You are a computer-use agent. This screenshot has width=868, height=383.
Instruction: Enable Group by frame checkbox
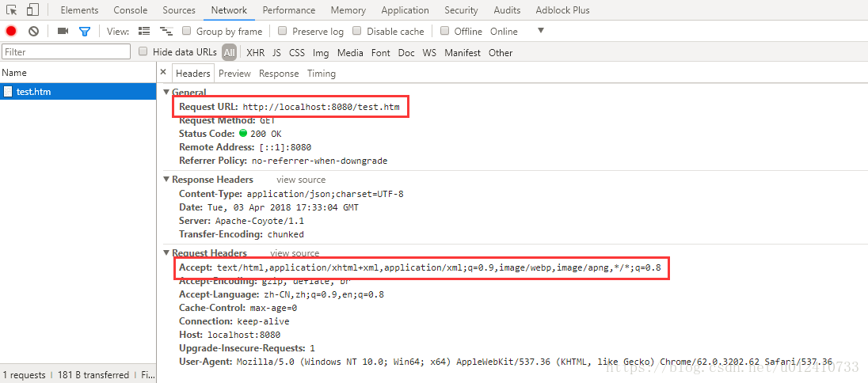[x=187, y=31]
